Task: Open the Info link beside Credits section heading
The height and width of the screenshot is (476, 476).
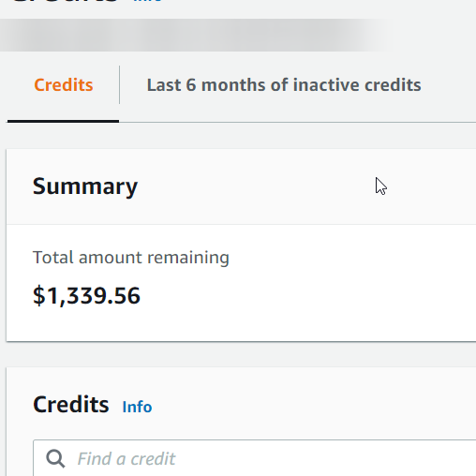Action: coord(137,407)
